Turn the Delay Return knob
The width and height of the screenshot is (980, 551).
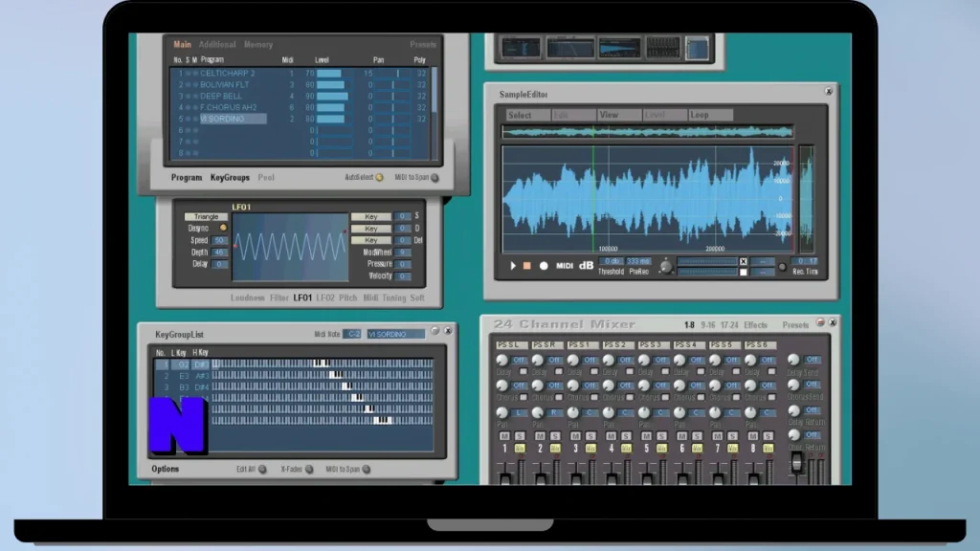(x=793, y=410)
